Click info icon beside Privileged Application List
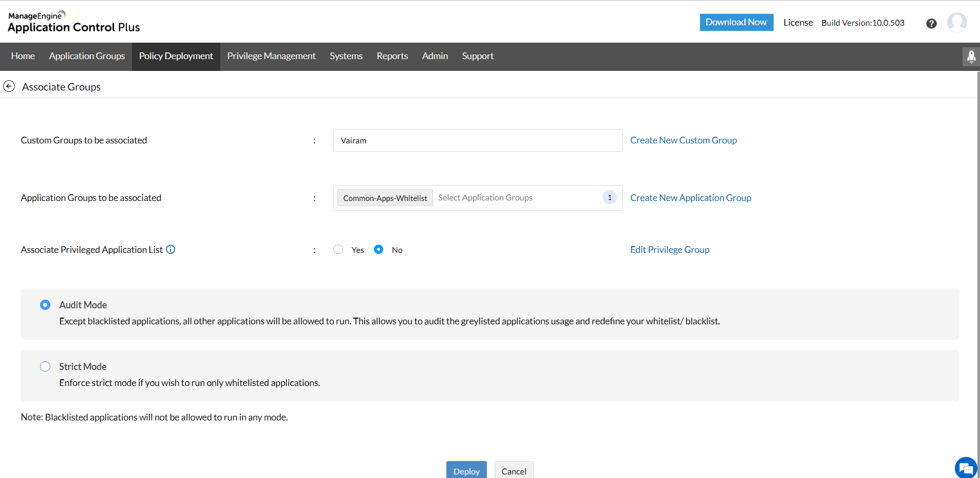The width and height of the screenshot is (980, 478). [x=171, y=249]
